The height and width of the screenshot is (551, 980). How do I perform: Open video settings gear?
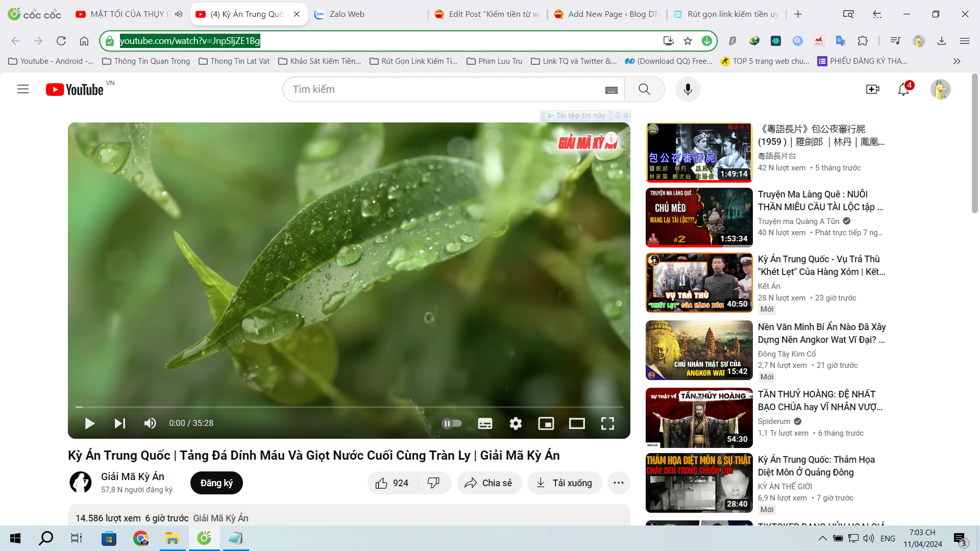(x=516, y=423)
